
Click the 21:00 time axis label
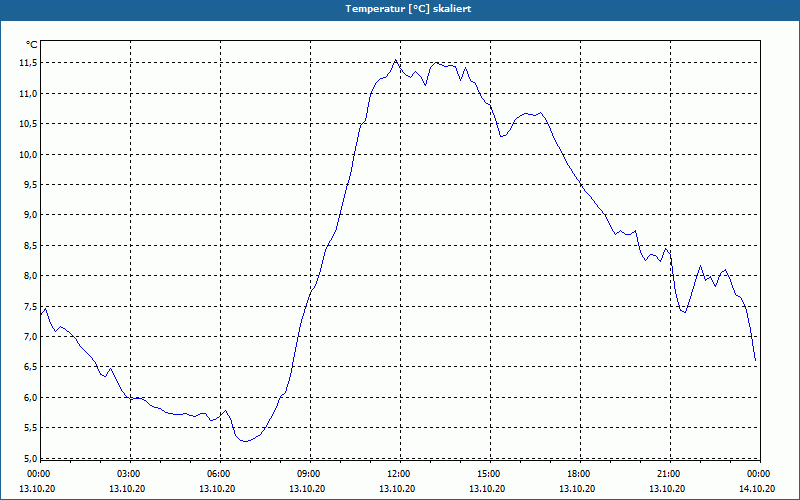coord(668,474)
